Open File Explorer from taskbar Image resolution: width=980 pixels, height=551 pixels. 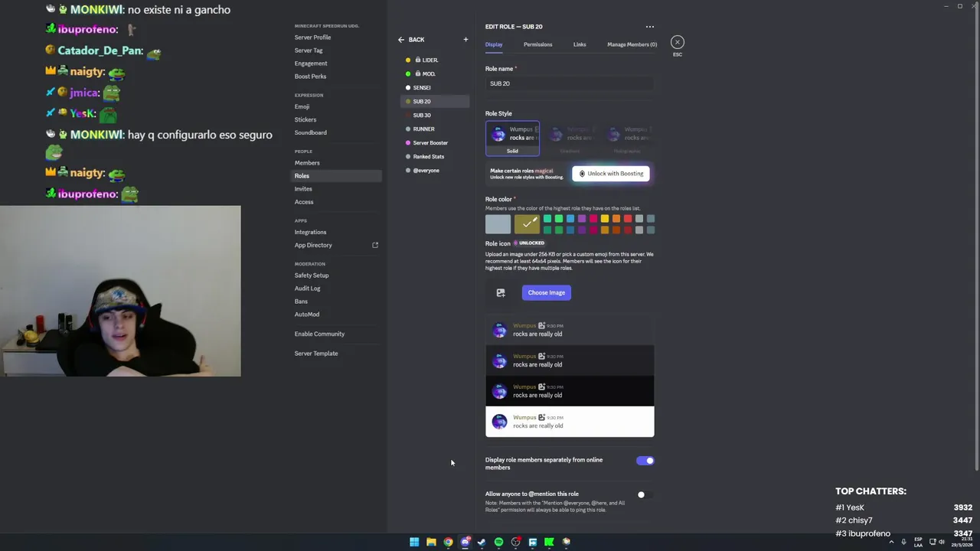pyautogui.click(x=431, y=542)
